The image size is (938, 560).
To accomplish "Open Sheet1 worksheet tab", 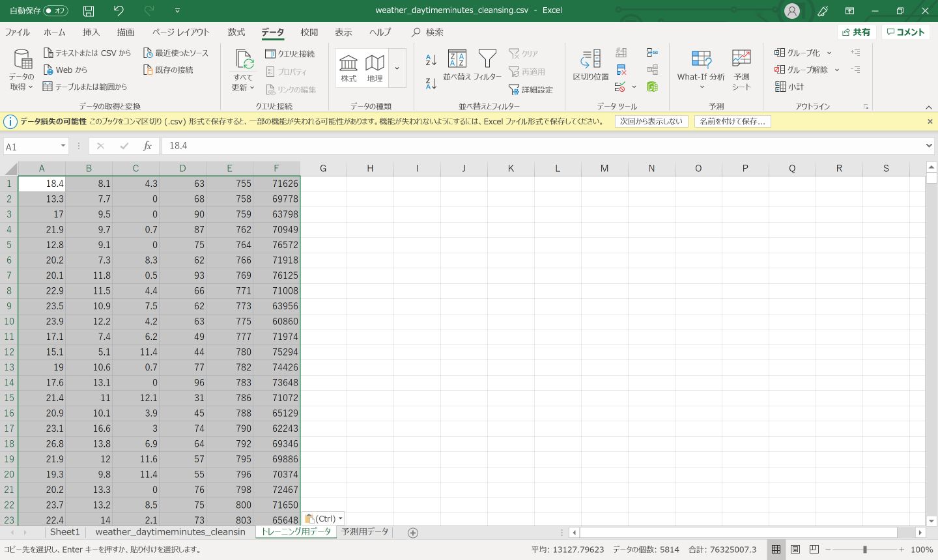I will pos(65,532).
